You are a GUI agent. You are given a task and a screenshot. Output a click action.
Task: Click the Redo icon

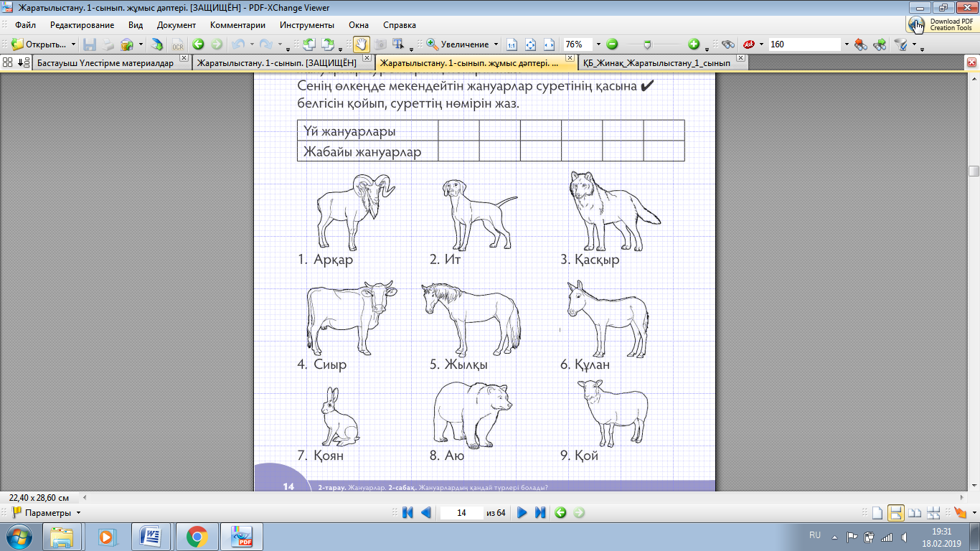266,44
